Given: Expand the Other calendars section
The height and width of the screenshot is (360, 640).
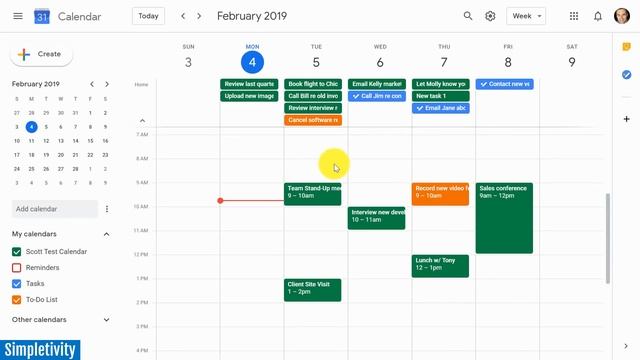Looking at the screenshot, I should click(x=107, y=320).
